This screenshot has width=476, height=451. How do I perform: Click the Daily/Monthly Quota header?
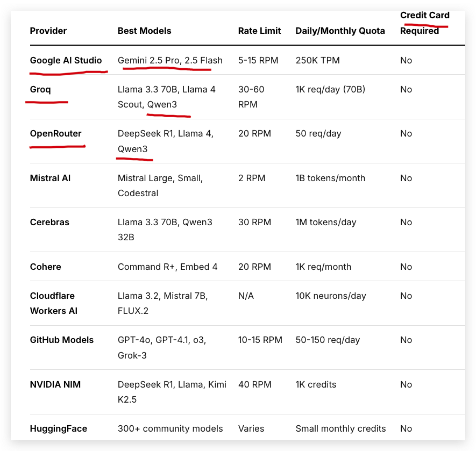click(340, 31)
